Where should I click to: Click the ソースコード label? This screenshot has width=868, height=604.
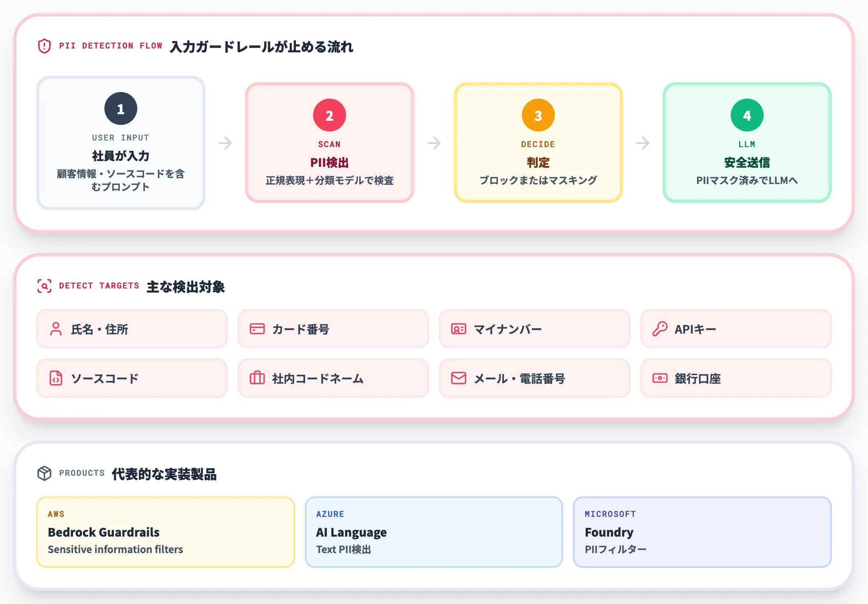tap(105, 378)
